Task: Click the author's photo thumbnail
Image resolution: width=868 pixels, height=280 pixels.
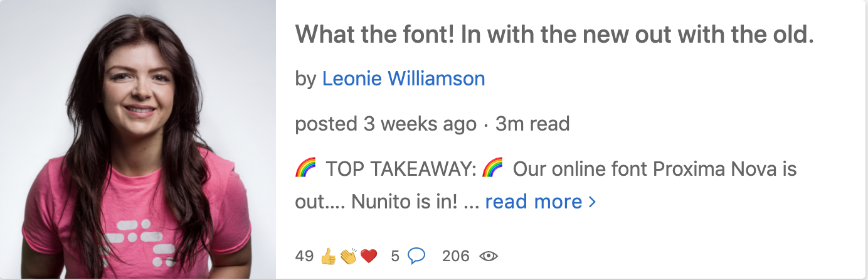Action: (x=138, y=140)
